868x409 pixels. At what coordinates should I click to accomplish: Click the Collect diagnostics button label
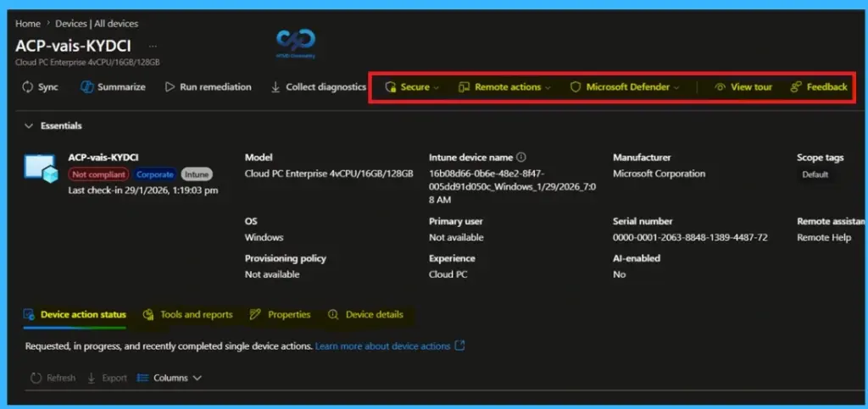point(326,87)
